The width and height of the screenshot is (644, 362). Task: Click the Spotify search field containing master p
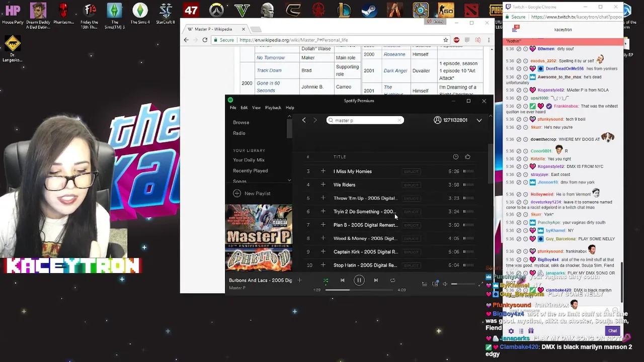click(365, 120)
